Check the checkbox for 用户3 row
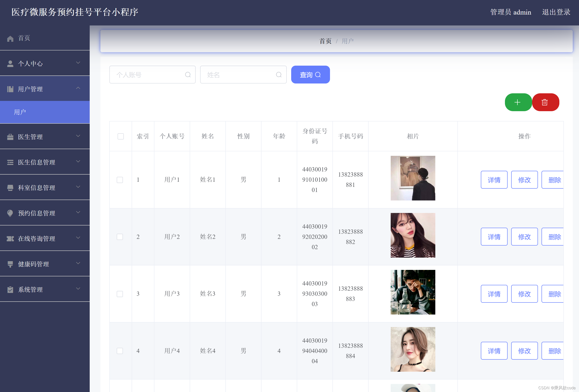 coord(120,294)
